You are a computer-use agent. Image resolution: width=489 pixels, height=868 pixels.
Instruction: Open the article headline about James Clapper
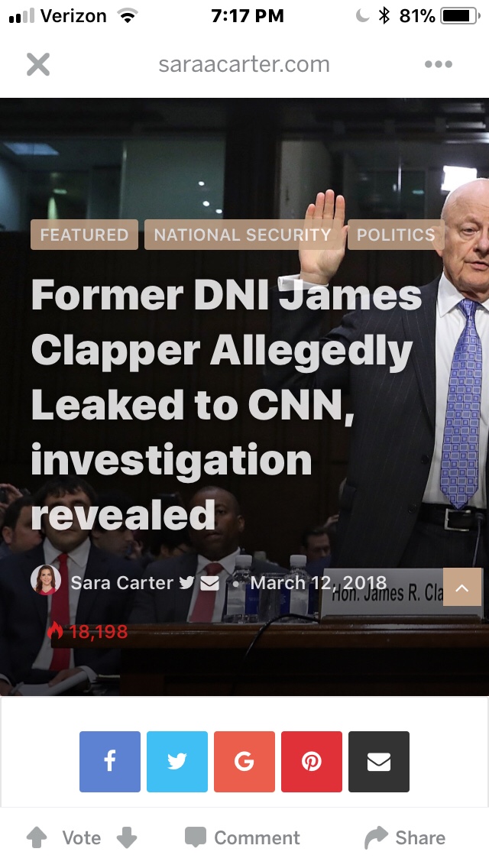(226, 405)
